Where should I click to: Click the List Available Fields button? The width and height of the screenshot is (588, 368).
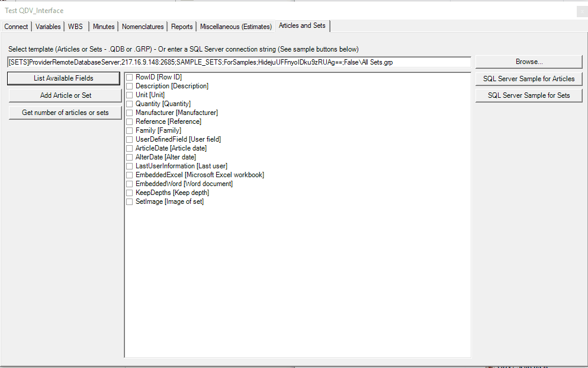(64, 78)
